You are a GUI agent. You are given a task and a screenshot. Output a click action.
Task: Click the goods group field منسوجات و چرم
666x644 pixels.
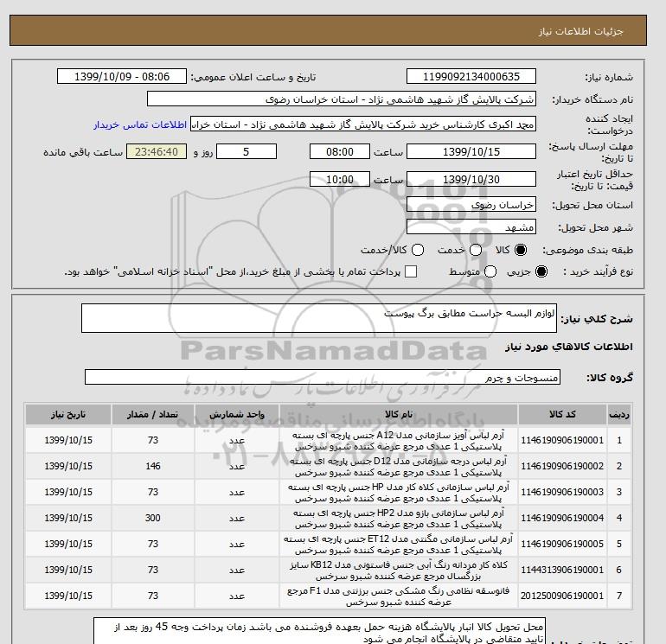click(323, 377)
